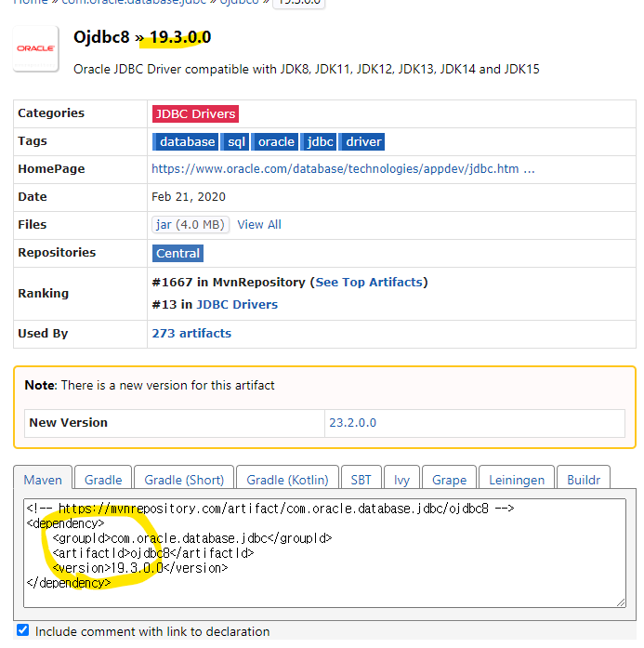Switch to the Ivy tab
The image size is (644, 648).
tap(401, 480)
